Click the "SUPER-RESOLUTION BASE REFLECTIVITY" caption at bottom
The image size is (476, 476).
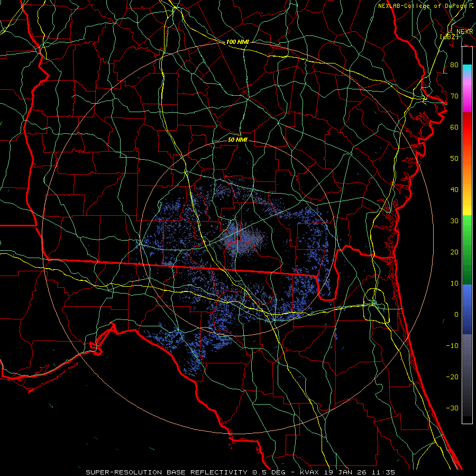pos(167,472)
